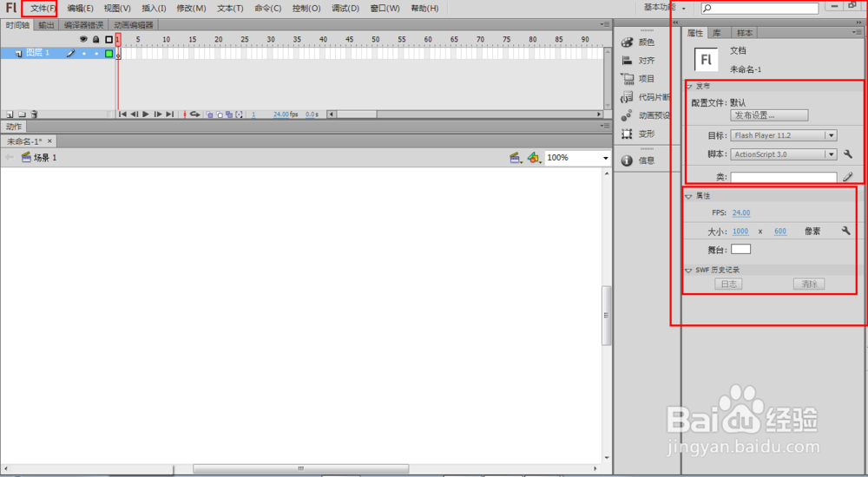Open the 插入(I) menu
Image resolution: width=868 pixels, height=477 pixels.
(154, 9)
